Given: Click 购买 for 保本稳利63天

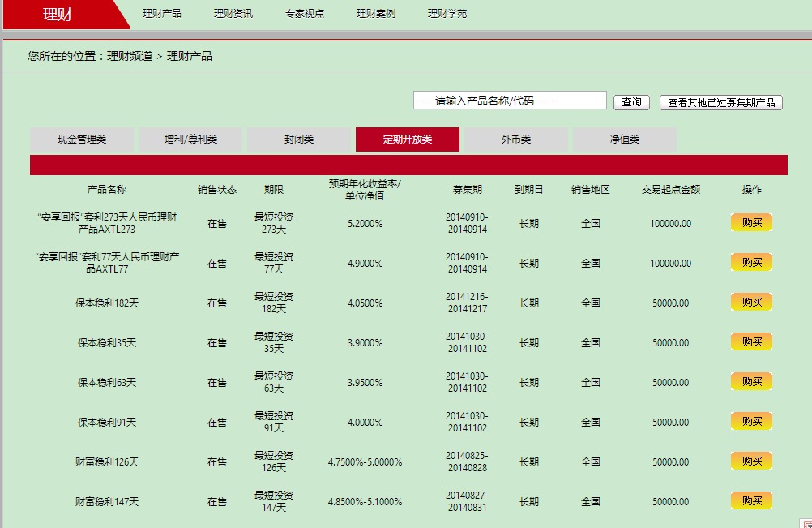Looking at the screenshot, I should [751, 381].
